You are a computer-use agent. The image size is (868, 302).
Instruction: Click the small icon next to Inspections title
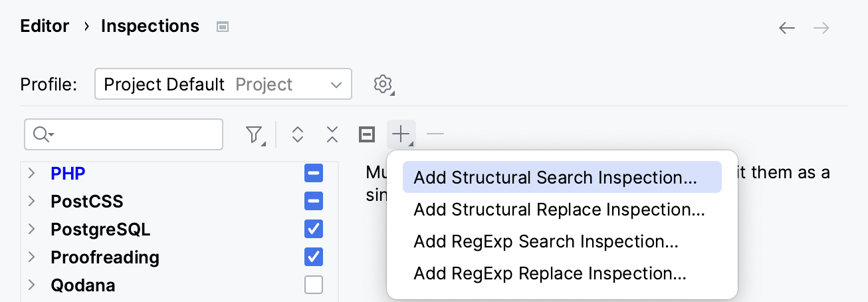(223, 27)
